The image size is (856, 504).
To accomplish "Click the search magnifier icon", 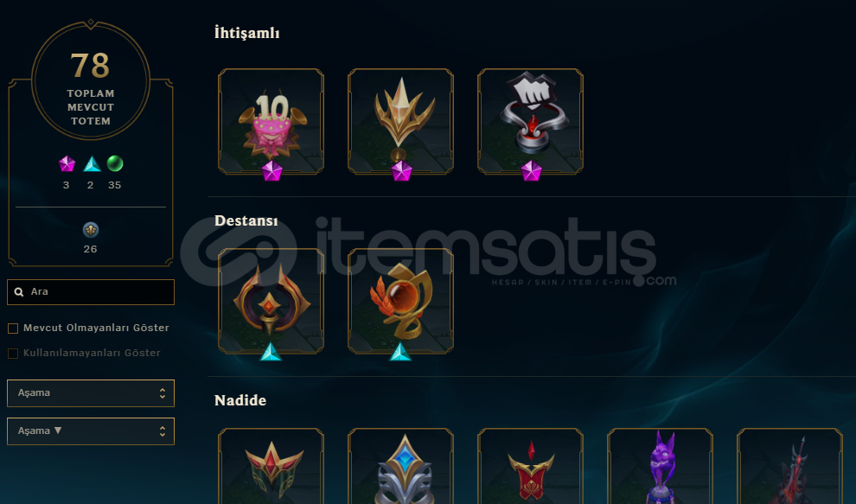I will pos(19,292).
